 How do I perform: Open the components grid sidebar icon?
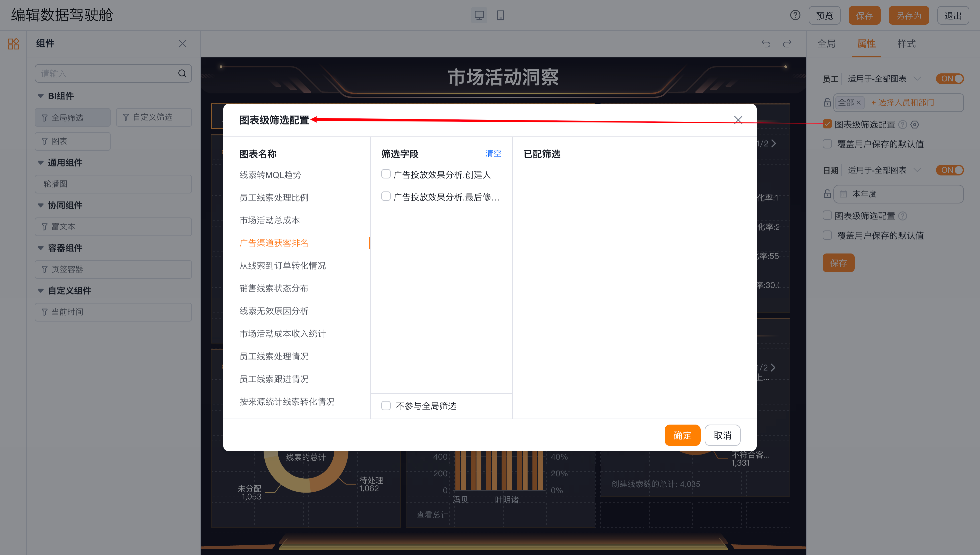[13, 44]
